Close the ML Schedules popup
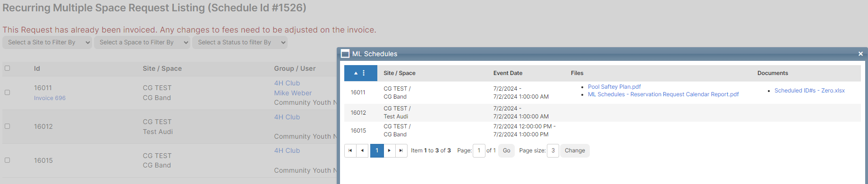868x184 pixels. pos(860,54)
